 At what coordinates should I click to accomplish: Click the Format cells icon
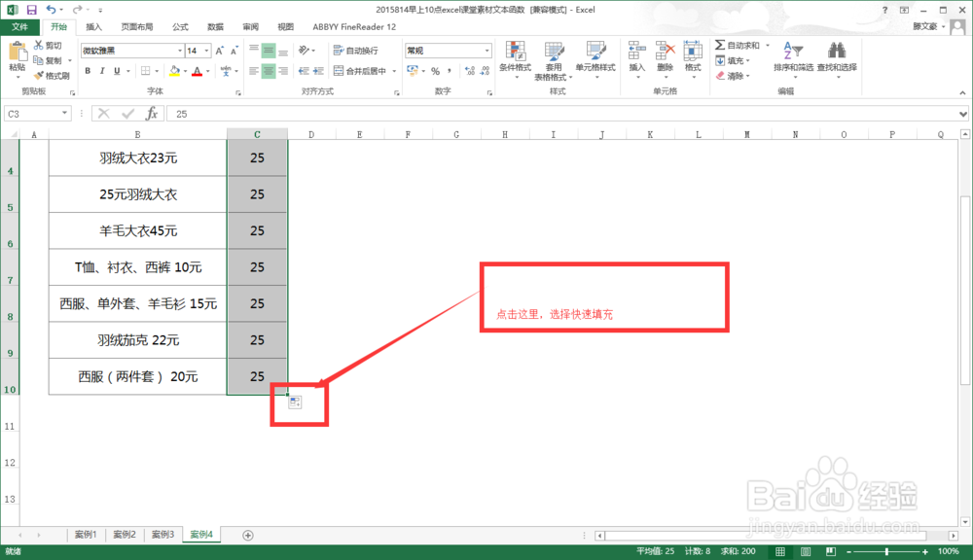pos(693,51)
